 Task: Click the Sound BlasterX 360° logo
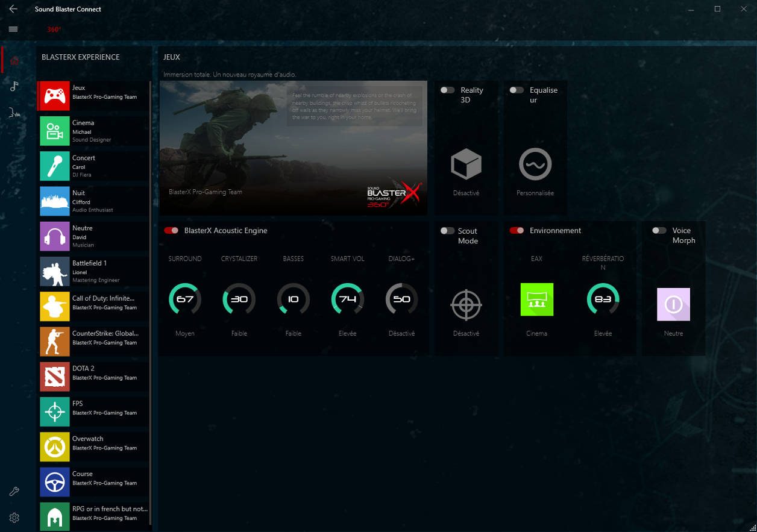[x=395, y=194]
